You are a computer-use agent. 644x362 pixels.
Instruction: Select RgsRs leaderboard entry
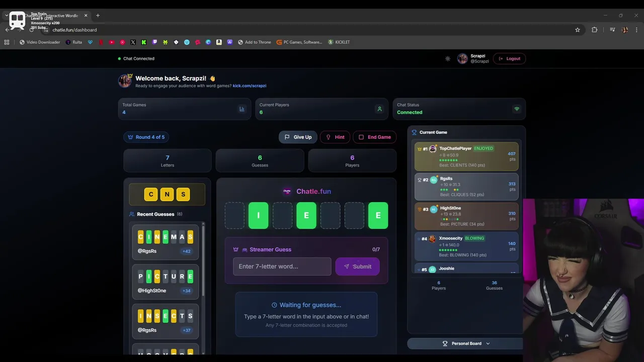[x=466, y=186]
